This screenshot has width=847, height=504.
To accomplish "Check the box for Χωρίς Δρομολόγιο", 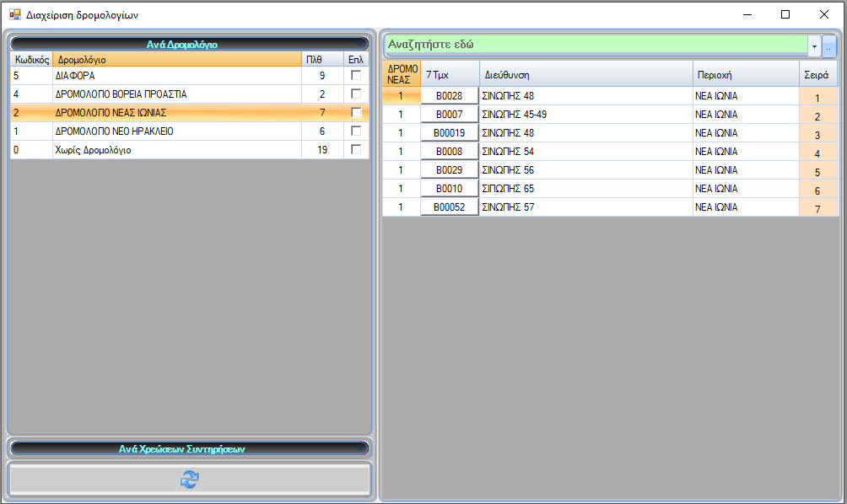I will point(356,149).
